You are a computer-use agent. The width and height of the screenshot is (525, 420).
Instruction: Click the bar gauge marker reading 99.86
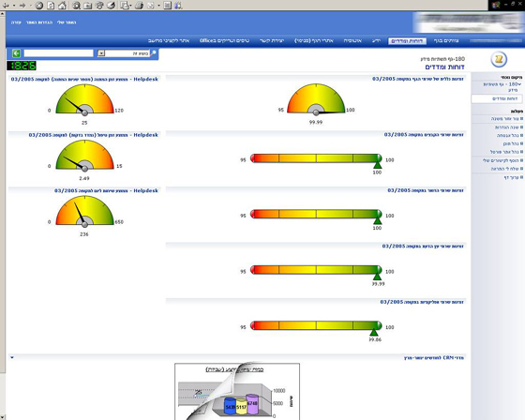[374, 333]
